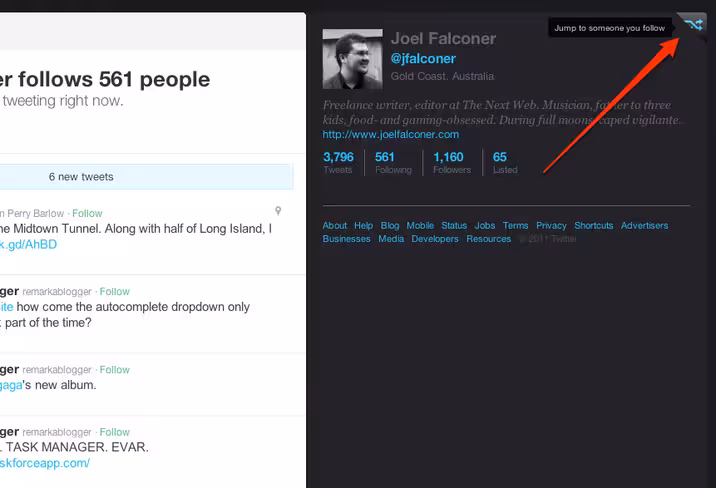Image resolution: width=716 pixels, height=488 pixels.
Task: Click the location pin icon on tweet
Action: (278, 210)
